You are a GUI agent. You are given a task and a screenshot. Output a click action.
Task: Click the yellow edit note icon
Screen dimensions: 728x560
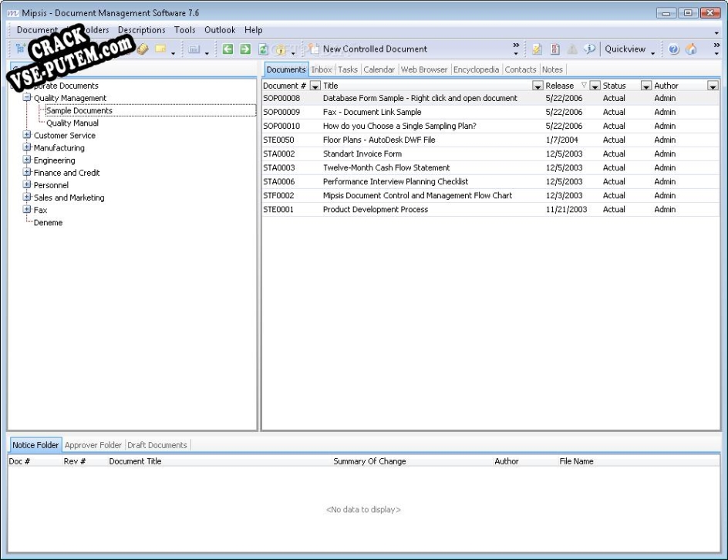[x=538, y=49]
